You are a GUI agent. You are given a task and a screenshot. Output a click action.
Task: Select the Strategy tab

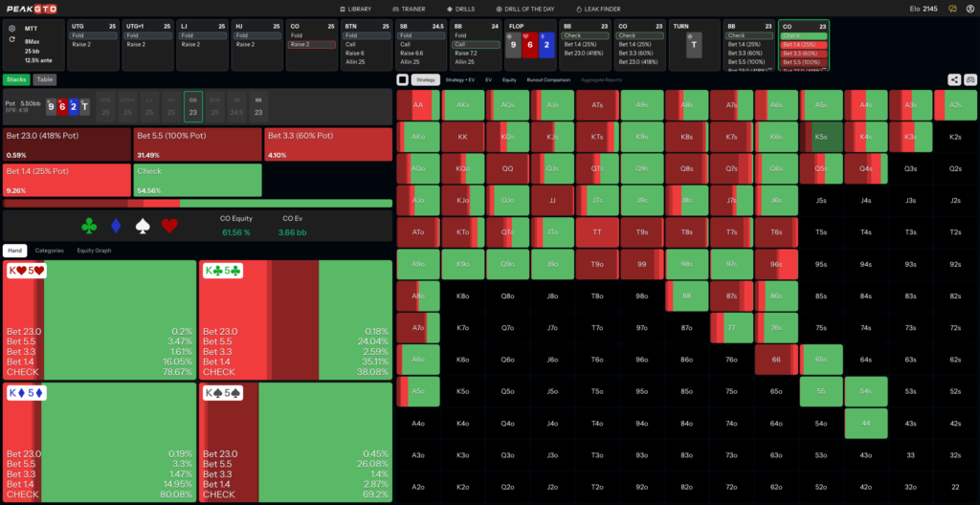426,80
